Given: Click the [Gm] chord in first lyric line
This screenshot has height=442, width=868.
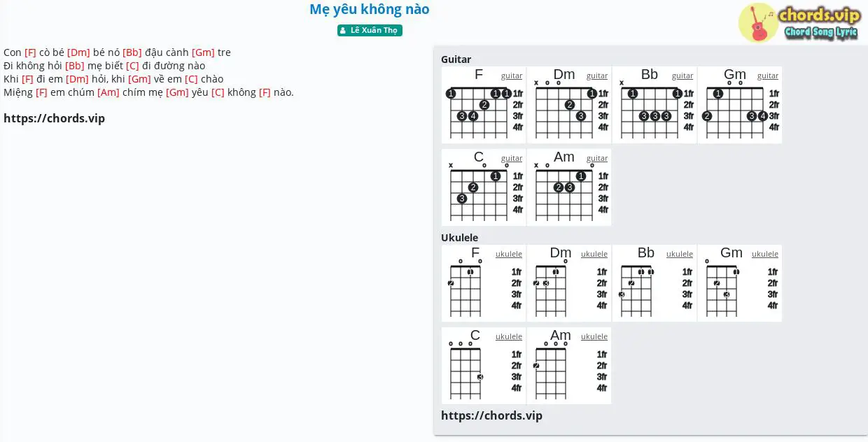Looking at the screenshot, I should 203,52.
